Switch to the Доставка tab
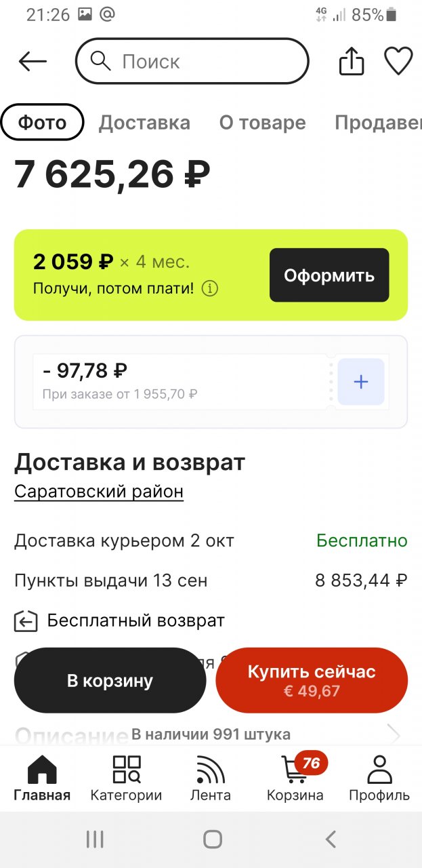 coord(144,123)
